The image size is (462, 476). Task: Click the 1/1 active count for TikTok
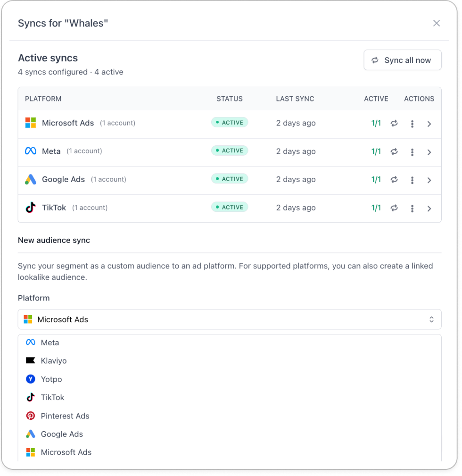click(x=376, y=208)
